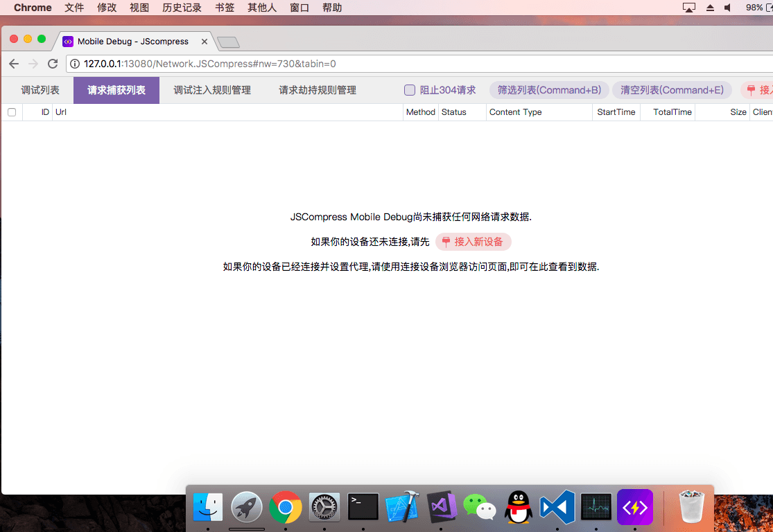Click the browser back arrow
The image size is (773, 532).
coord(14,64)
